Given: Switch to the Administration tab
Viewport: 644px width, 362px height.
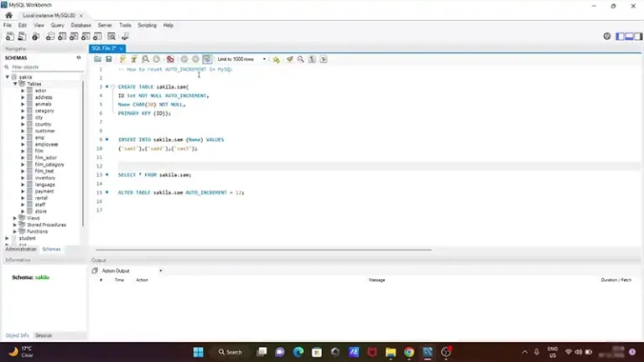Looking at the screenshot, I should pos(21,249).
